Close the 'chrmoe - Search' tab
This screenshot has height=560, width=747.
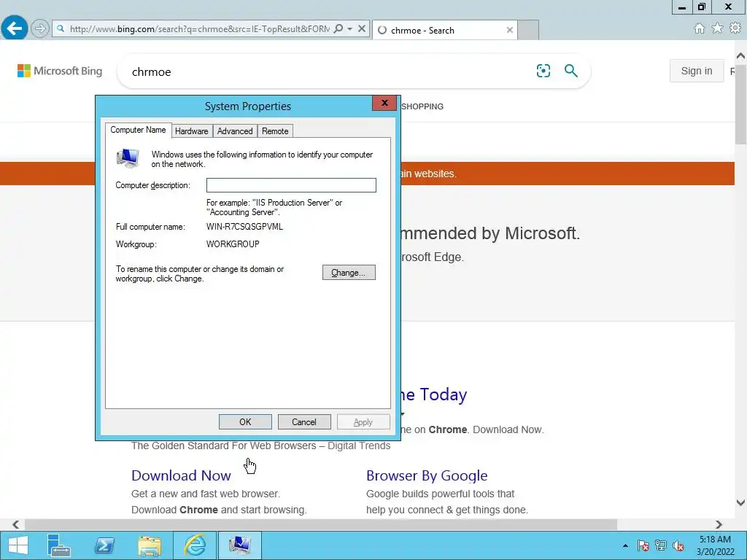pyautogui.click(x=509, y=30)
